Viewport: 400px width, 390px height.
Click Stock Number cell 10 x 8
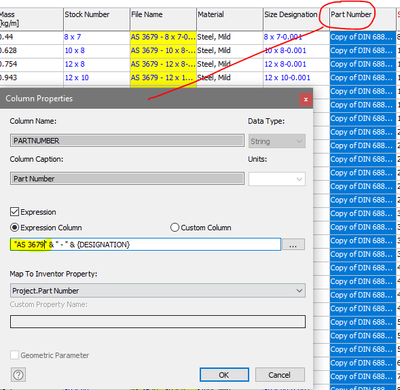97,51
